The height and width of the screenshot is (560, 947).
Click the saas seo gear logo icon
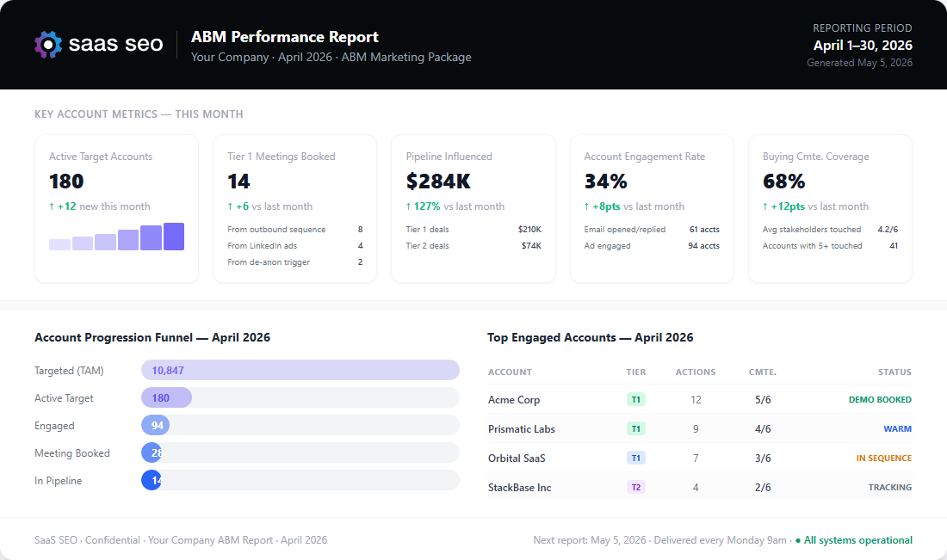(48, 45)
